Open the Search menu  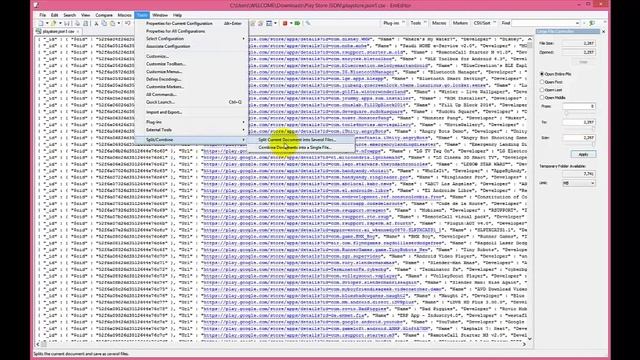coord(69,15)
